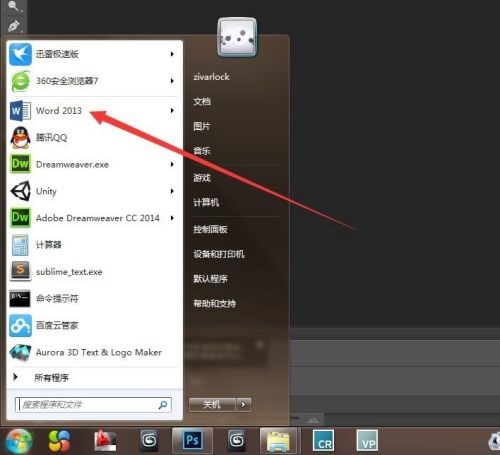Select the zoom tool in Photoshop toolbar
Screen dimensions: 500x455
(x=14, y=6)
